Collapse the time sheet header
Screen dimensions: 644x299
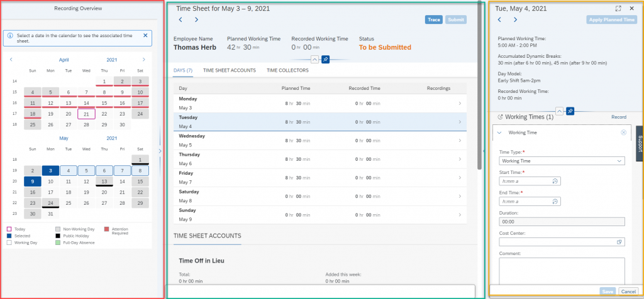point(314,60)
